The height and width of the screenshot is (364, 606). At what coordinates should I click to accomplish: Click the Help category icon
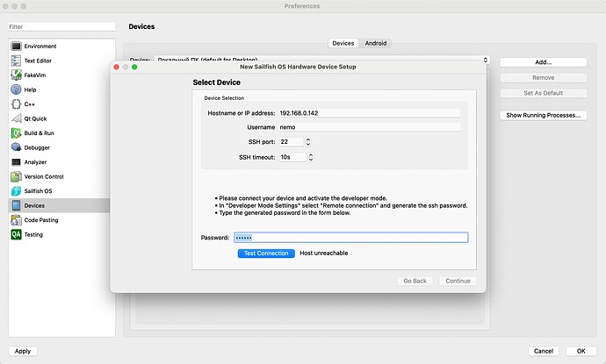(x=16, y=89)
